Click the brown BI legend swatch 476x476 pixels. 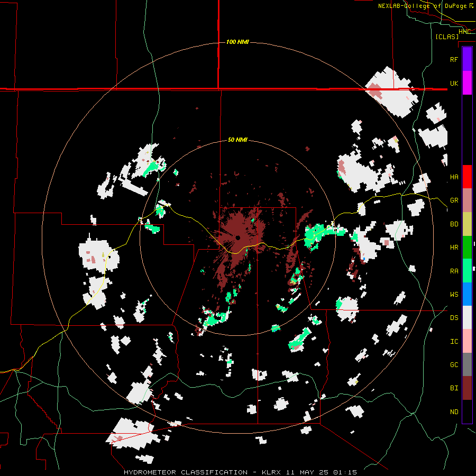pyautogui.click(x=467, y=388)
